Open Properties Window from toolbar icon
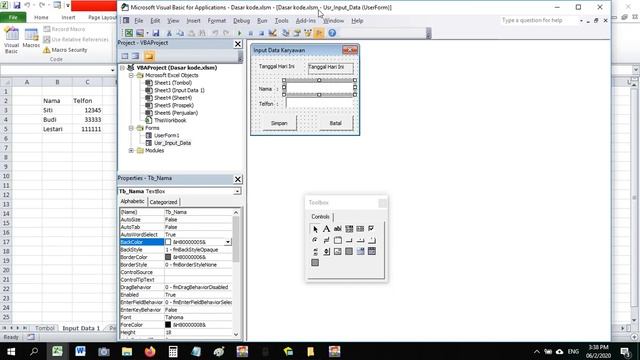The width and height of the screenshot is (640, 360). (x=297, y=33)
